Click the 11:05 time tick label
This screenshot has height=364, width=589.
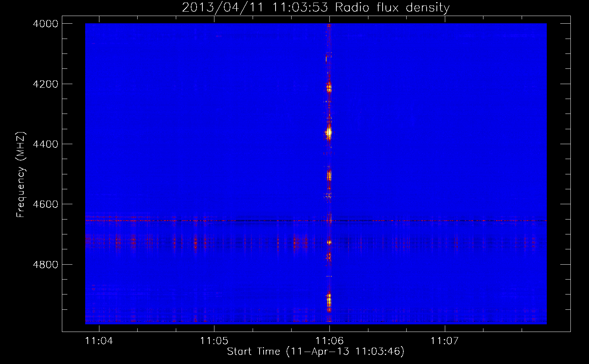(214, 341)
